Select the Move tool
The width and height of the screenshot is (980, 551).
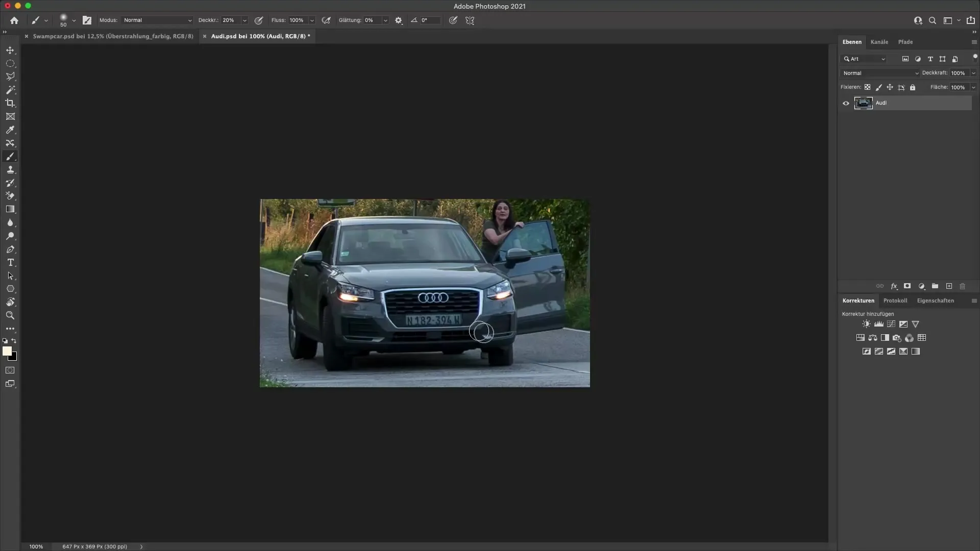[10, 50]
